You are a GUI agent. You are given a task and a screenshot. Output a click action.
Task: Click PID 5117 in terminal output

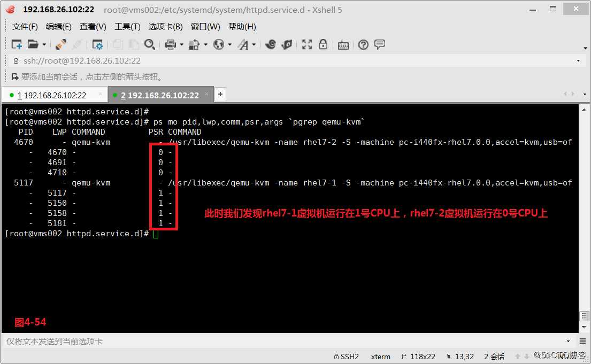pyautogui.click(x=24, y=183)
